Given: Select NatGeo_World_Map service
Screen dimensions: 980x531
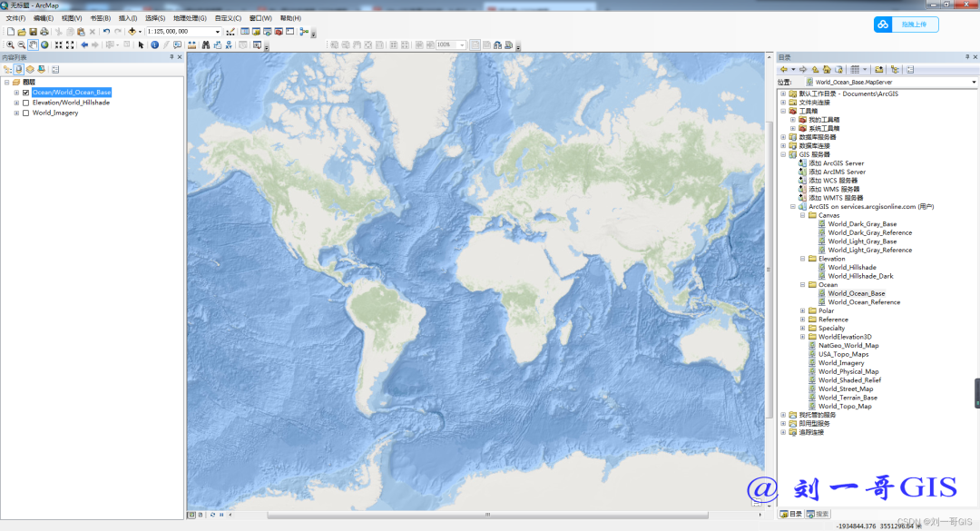Looking at the screenshot, I should (848, 345).
